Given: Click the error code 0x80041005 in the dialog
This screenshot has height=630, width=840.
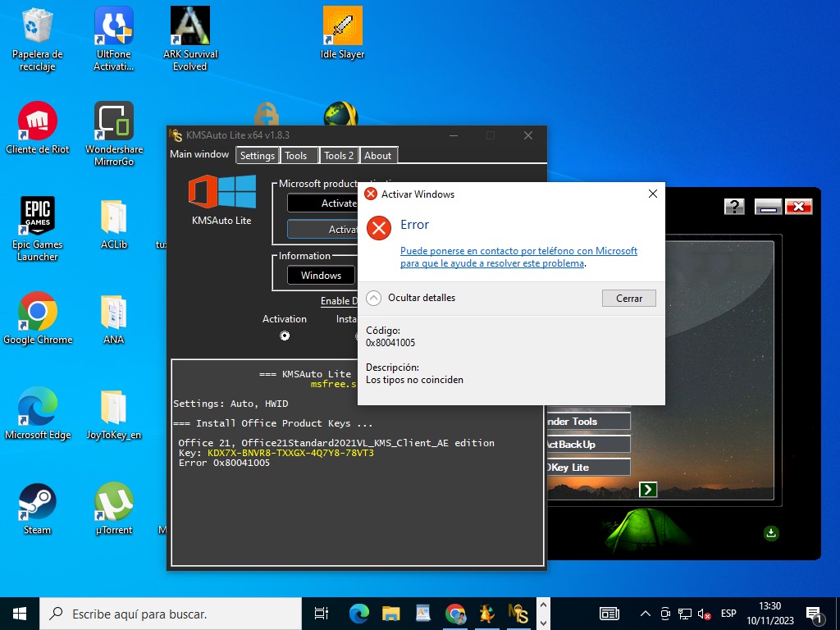Looking at the screenshot, I should tap(390, 343).
